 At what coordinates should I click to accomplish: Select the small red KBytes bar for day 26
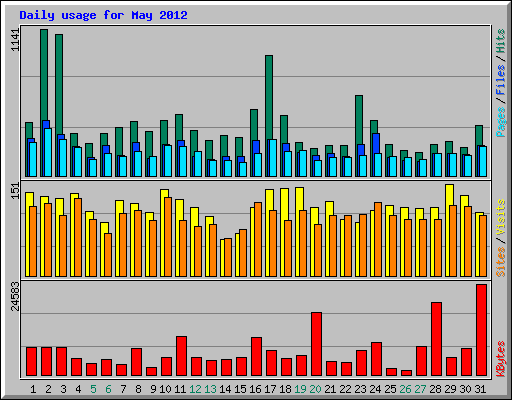tap(406, 373)
